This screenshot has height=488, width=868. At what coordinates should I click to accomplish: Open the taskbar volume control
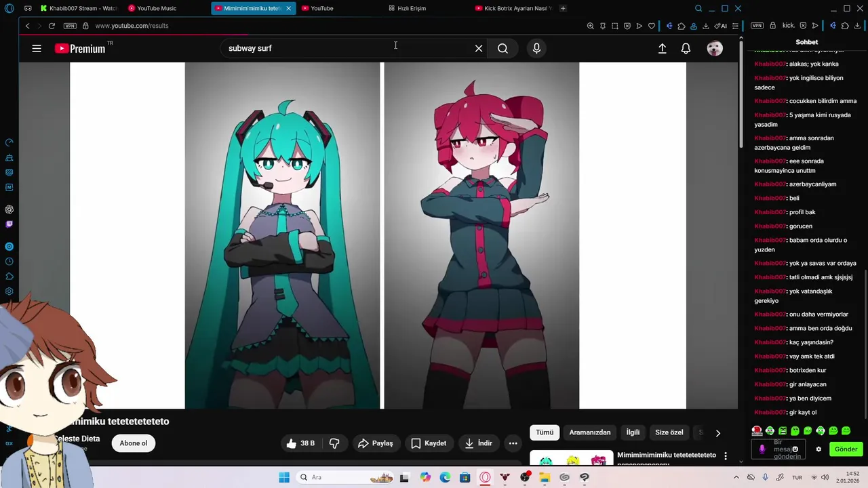pyautogui.click(x=825, y=477)
